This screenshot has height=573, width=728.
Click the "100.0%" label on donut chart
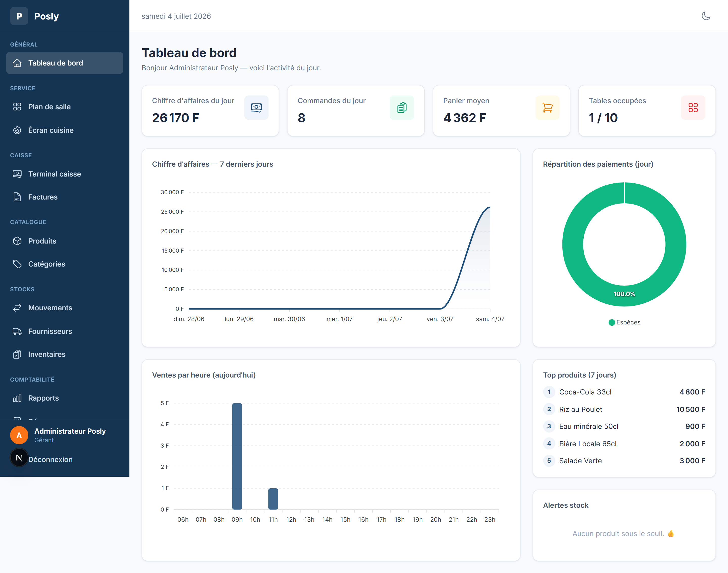(x=624, y=294)
